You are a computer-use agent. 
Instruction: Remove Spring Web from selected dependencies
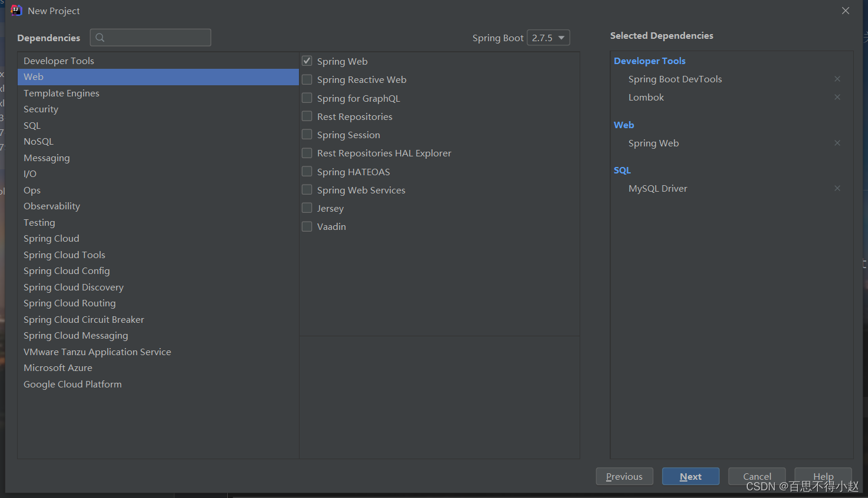click(x=837, y=143)
